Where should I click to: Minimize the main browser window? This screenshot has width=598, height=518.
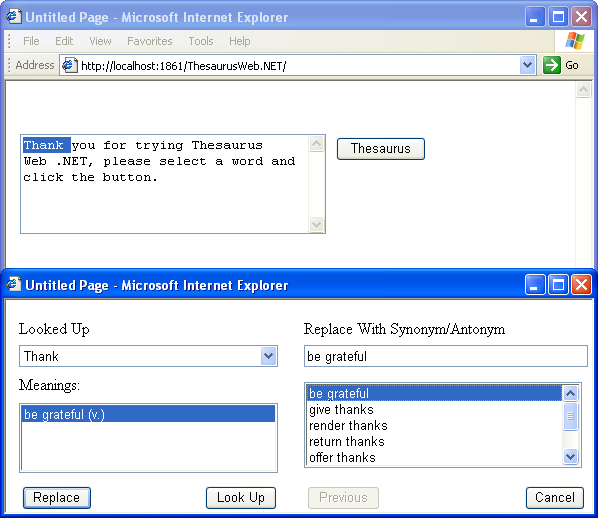[534, 17]
